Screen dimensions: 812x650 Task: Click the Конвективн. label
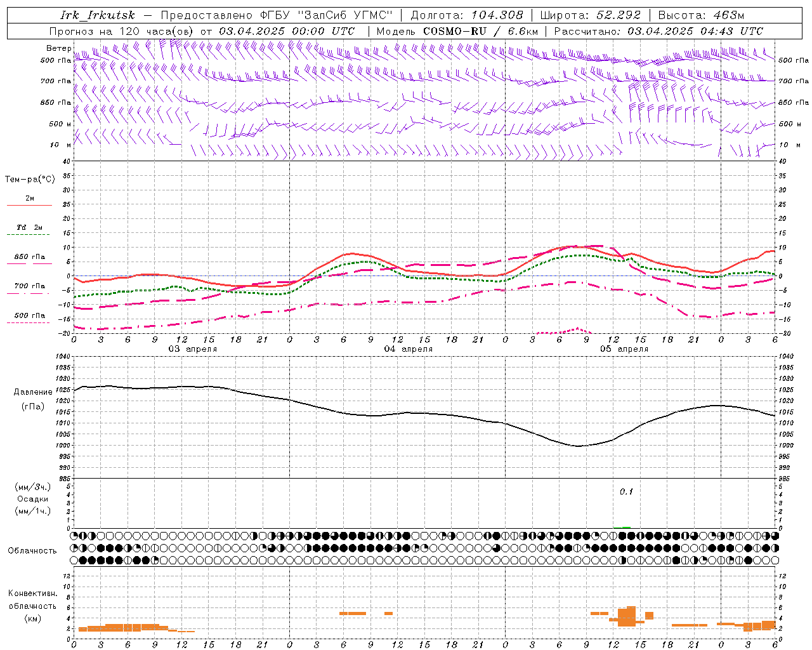tap(32, 594)
